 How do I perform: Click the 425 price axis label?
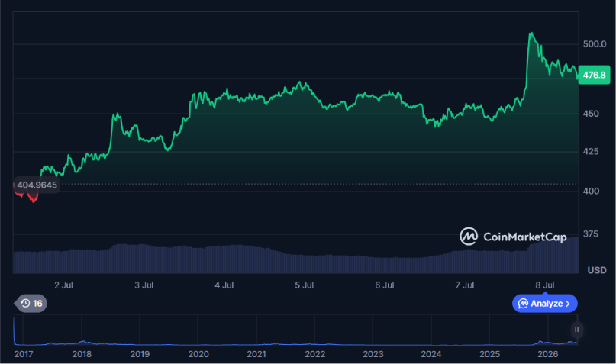[x=592, y=152]
